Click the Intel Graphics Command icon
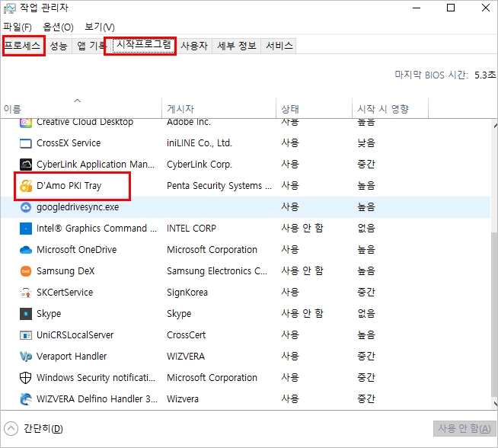The width and height of the screenshot is (498, 448). pyautogui.click(x=25, y=229)
